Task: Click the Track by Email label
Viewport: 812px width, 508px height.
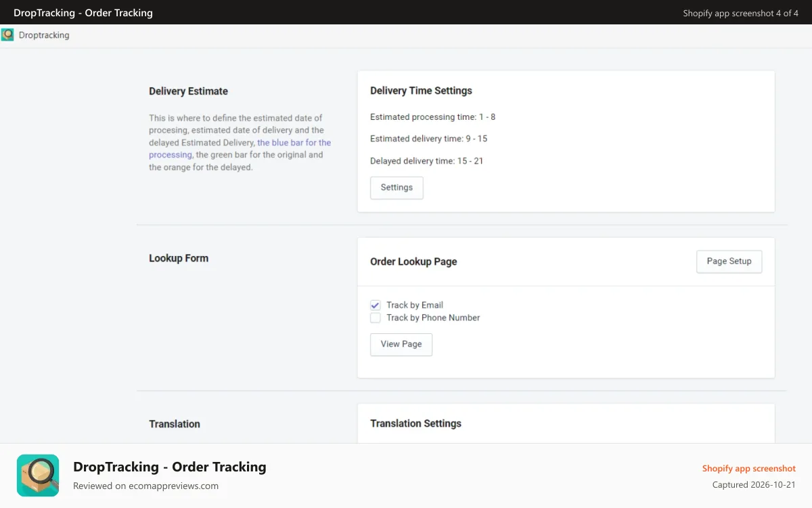Action: 415,305
